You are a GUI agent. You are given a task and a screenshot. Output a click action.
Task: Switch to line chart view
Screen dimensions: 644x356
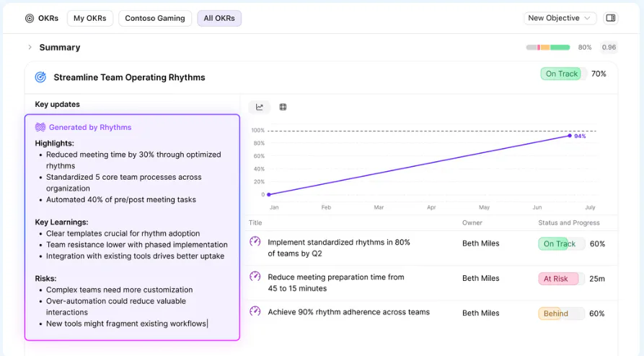point(260,107)
